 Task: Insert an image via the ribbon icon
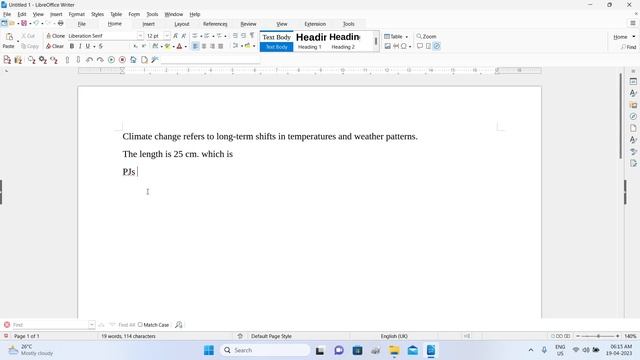point(387,47)
